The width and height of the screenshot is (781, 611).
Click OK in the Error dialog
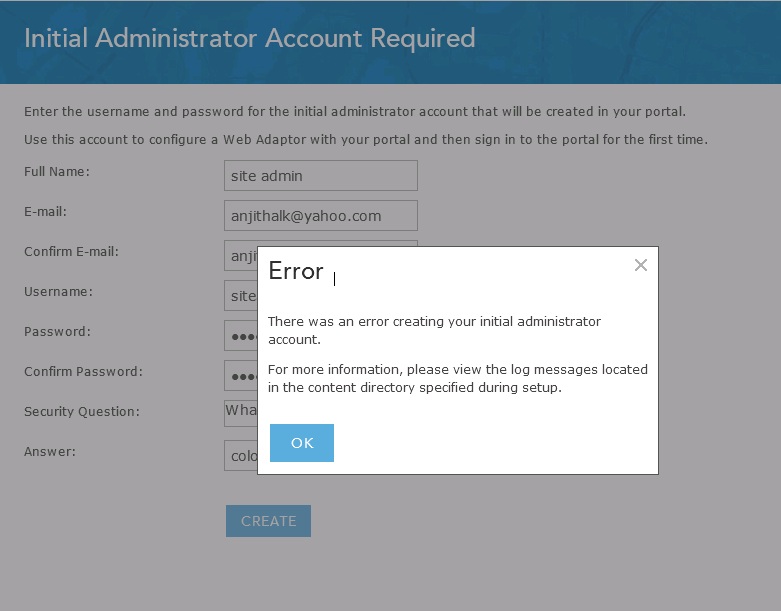pyautogui.click(x=302, y=443)
